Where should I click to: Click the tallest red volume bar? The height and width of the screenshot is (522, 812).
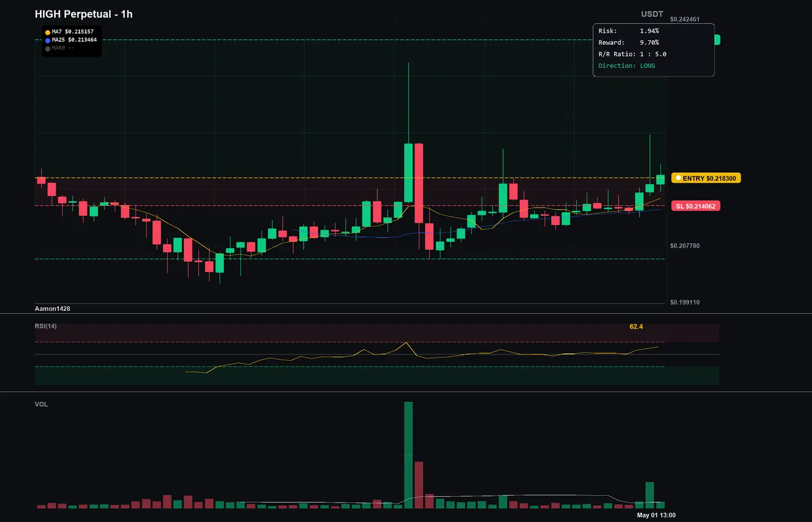coord(419,485)
